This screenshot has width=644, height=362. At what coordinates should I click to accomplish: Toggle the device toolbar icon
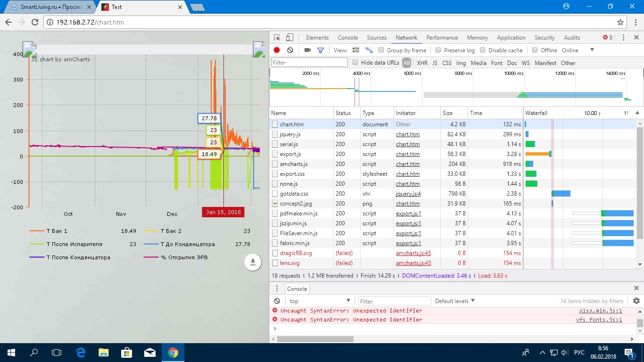click(x=289, y=38)
